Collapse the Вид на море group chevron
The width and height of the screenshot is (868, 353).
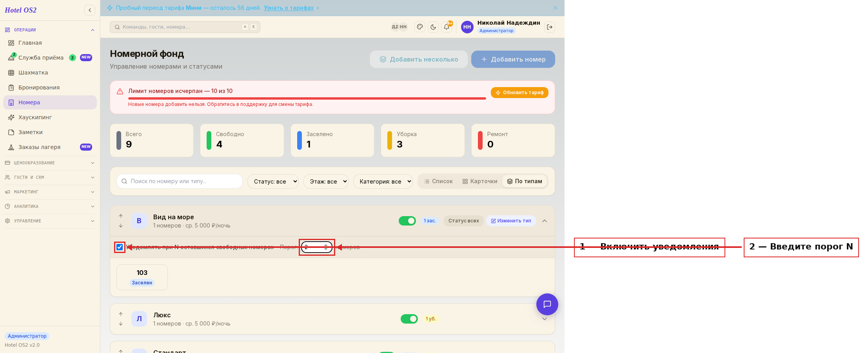545,221
